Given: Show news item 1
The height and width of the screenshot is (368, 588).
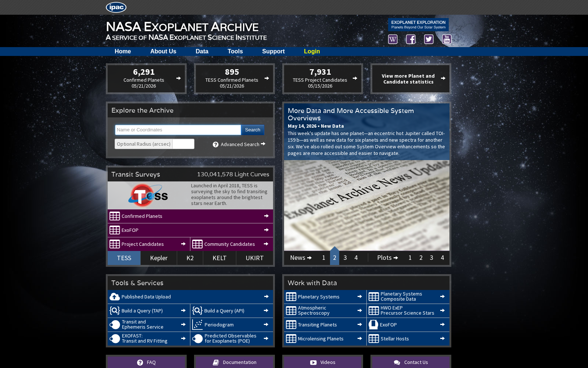Looking at the screenshot, I should click(324, 258).
